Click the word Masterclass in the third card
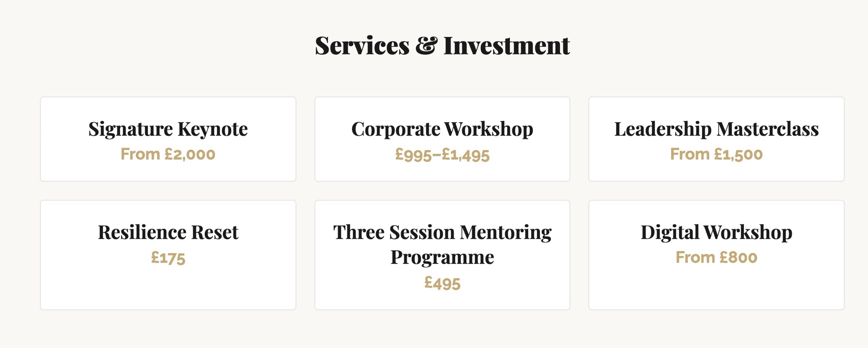This screenshot has width=868, height=348. click(768, 129)
